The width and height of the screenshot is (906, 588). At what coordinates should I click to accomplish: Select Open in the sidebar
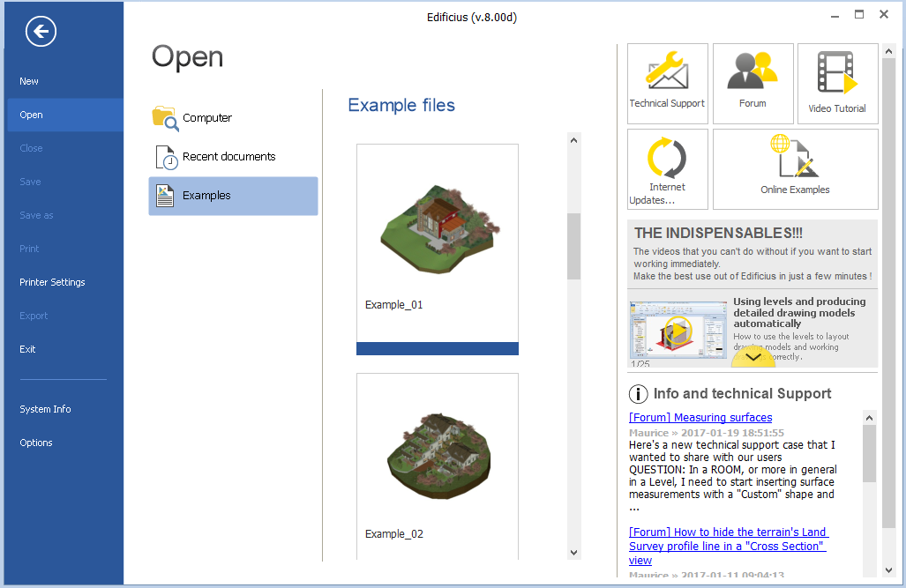click(64, 115)
